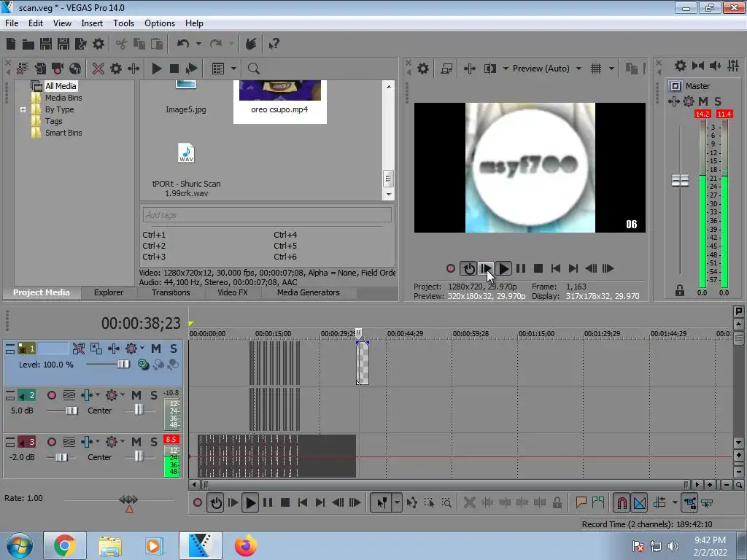Click the external monitor preview icon
747x560 pixels.
(x=446, y=69)
